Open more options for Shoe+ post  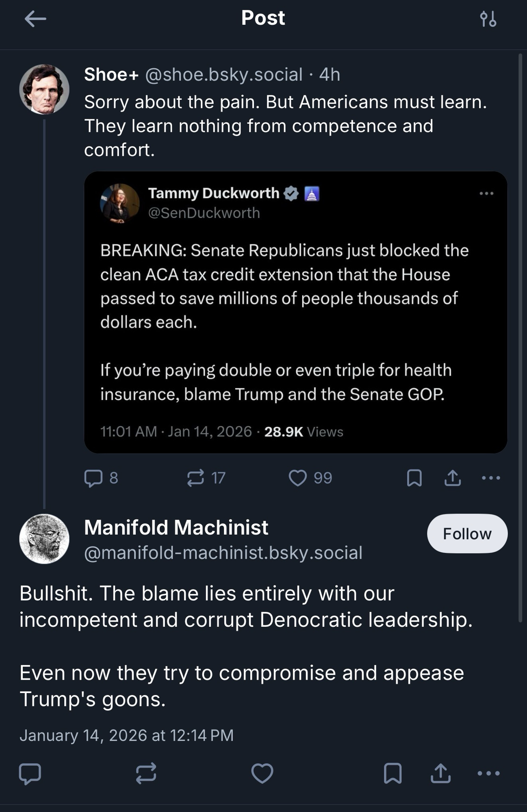tap(490, 478)
